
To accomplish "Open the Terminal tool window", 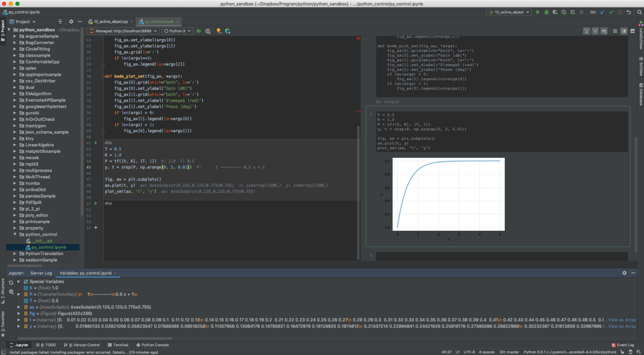I will coord(118,345).
